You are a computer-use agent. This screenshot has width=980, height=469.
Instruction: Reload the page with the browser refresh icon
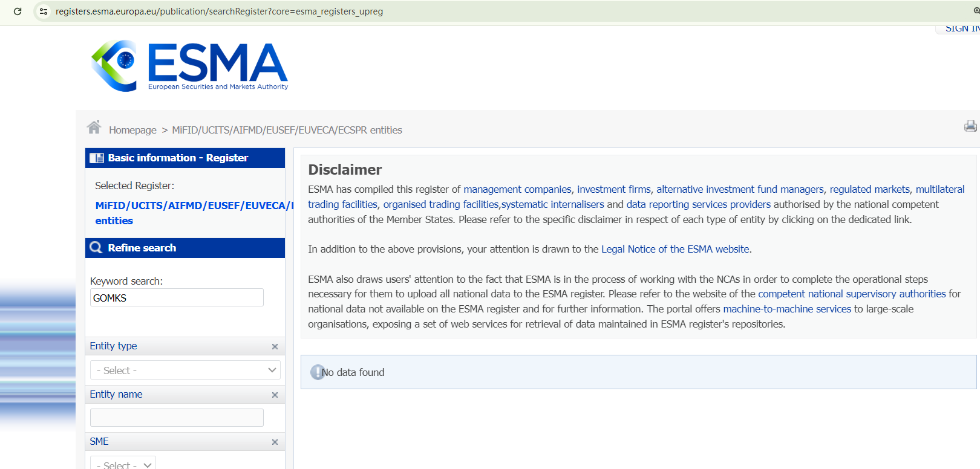18,11
